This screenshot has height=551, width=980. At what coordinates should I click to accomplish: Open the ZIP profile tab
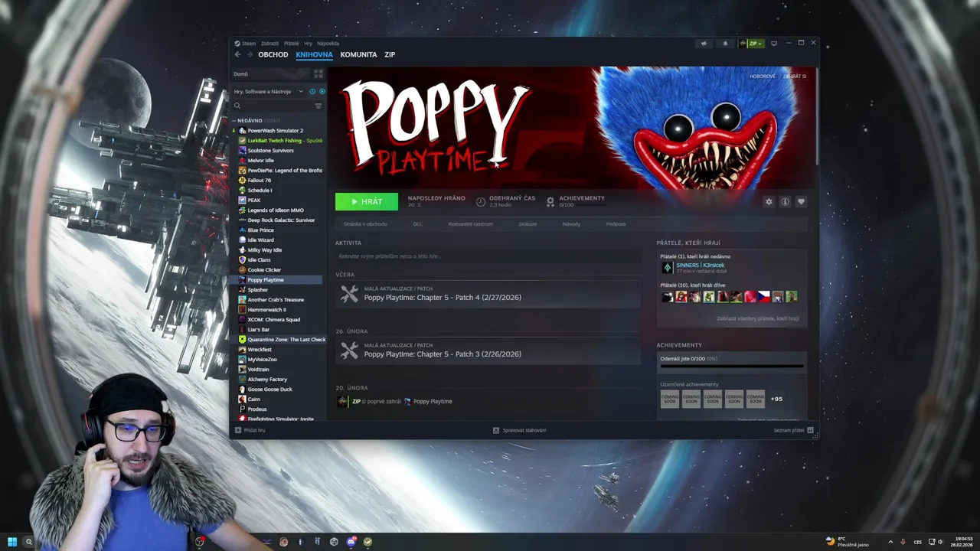pos(390,54)
